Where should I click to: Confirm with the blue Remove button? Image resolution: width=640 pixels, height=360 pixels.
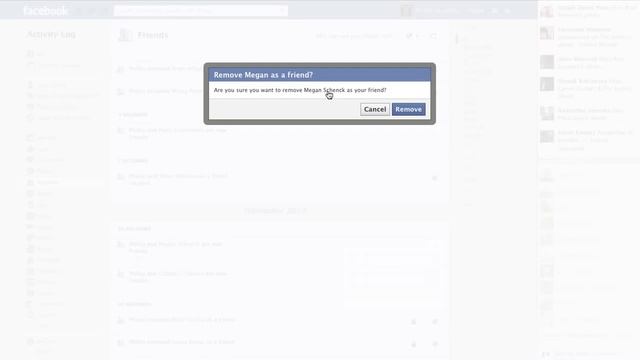tap(409, 109)
